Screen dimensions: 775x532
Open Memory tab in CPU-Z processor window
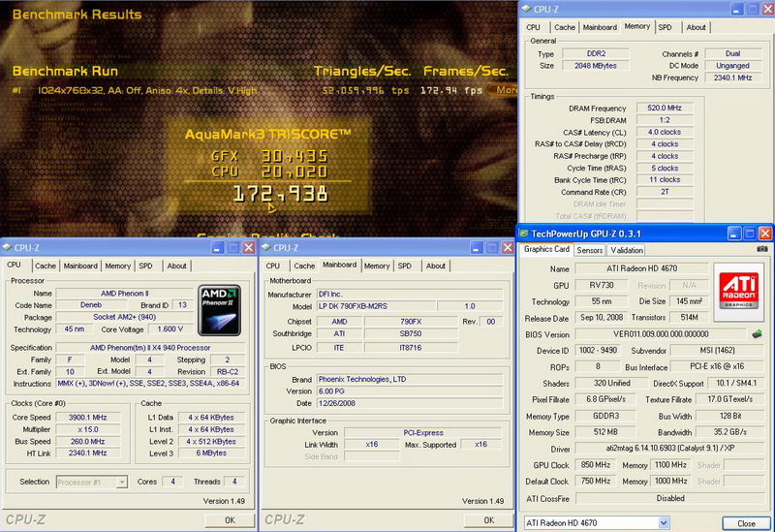tap(117, 266)
